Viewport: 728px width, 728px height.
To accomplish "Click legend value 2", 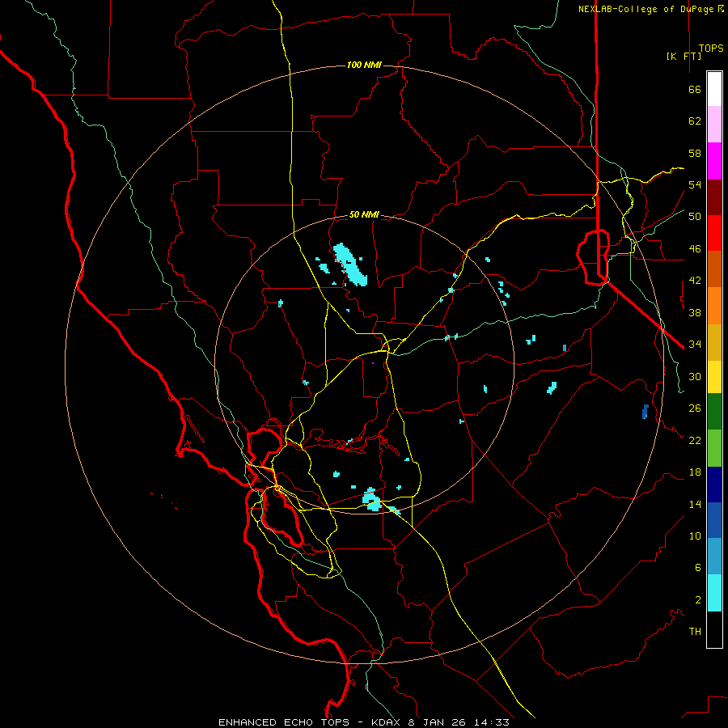I will click(698, 600).
